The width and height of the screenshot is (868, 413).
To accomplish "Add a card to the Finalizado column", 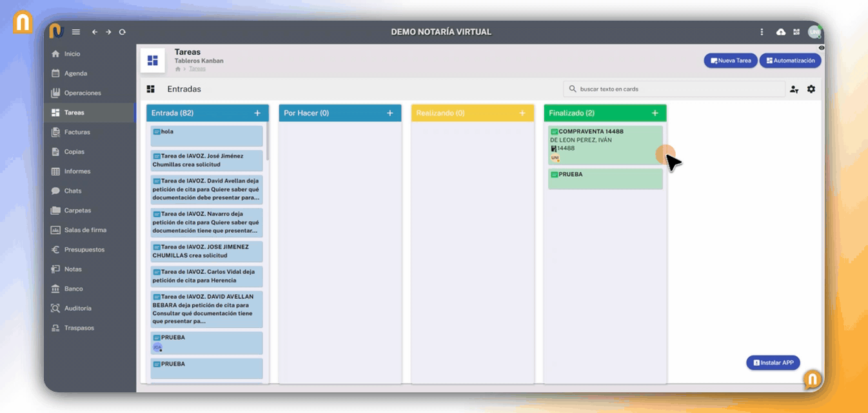I will tap(655, 113).
